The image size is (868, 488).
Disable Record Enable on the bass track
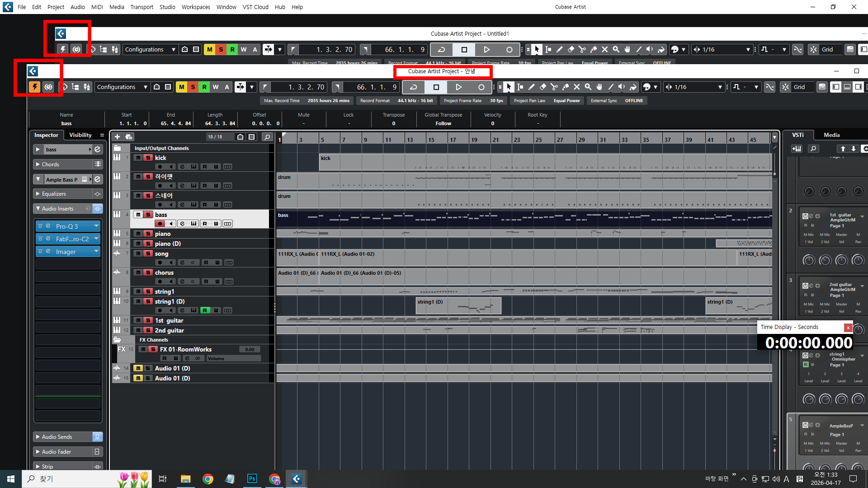click(160, 224)
